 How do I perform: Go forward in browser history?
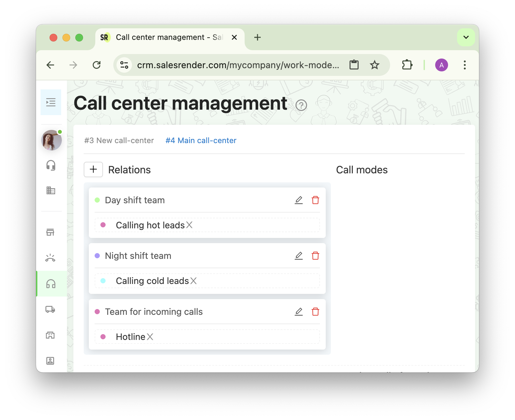click(73, 65)
